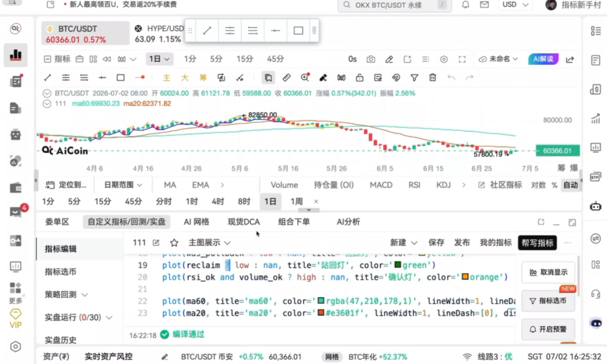607x364 pixels.
Task: Redo the drawing action
Action: tap(469, 78)
